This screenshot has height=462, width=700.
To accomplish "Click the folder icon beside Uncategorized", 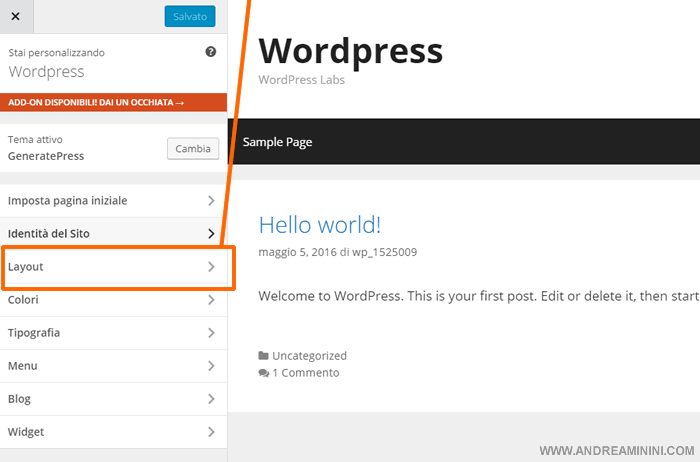I will coord(263,356).
